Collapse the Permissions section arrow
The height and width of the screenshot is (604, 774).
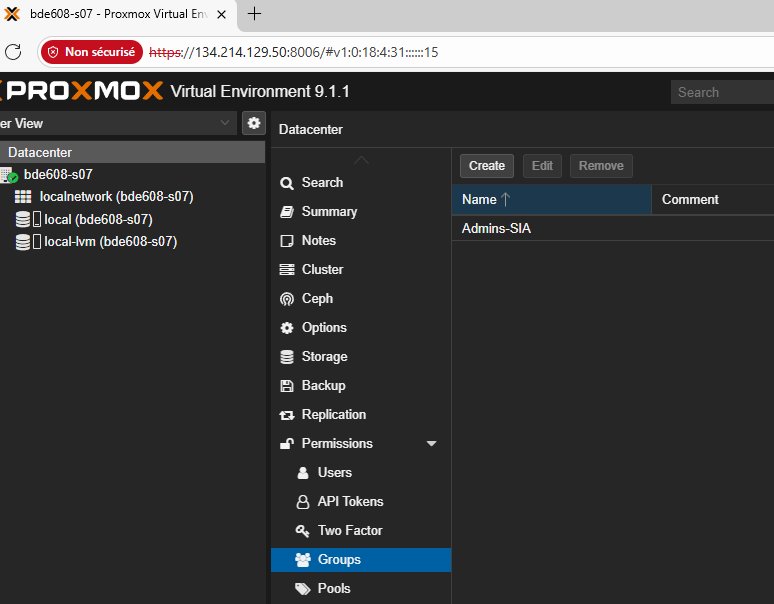point(431,444)
